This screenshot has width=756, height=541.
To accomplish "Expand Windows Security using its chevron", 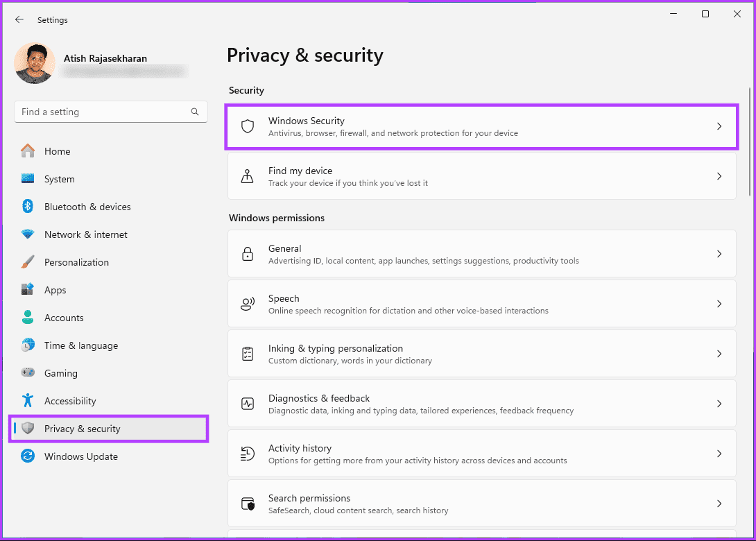I will [719, 126].
